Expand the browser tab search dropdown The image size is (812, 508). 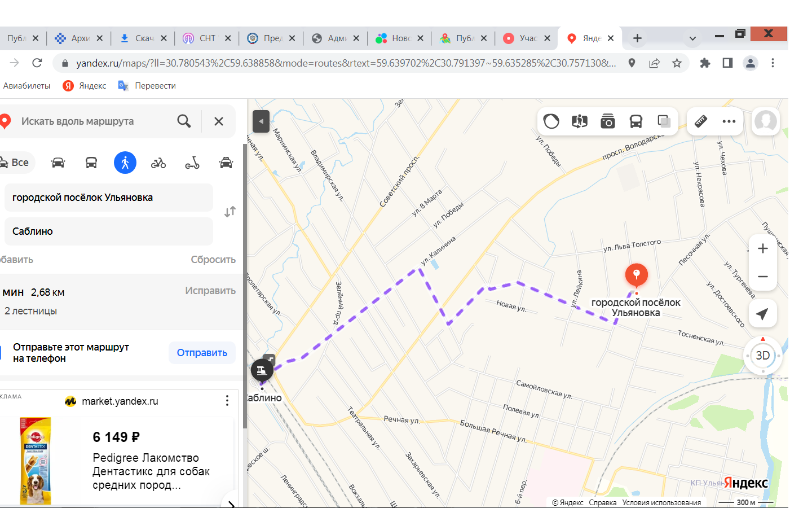(x=692, y=38)
